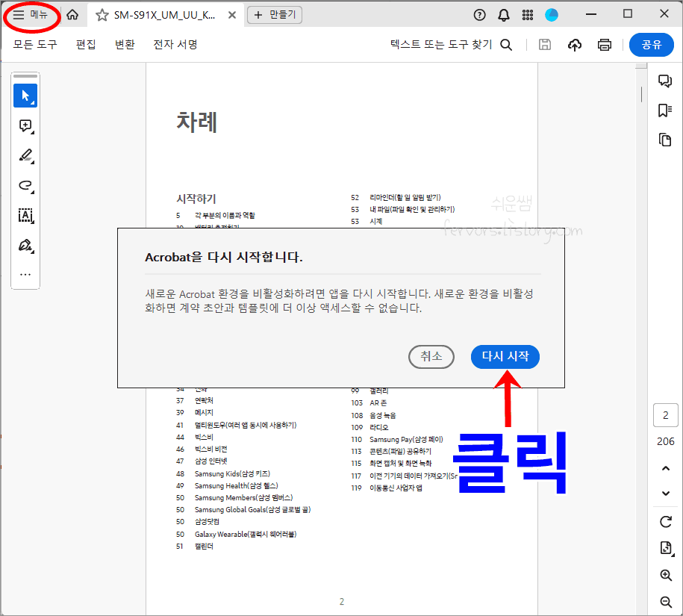Open the add comment sticky note tool

coord(25,125)
